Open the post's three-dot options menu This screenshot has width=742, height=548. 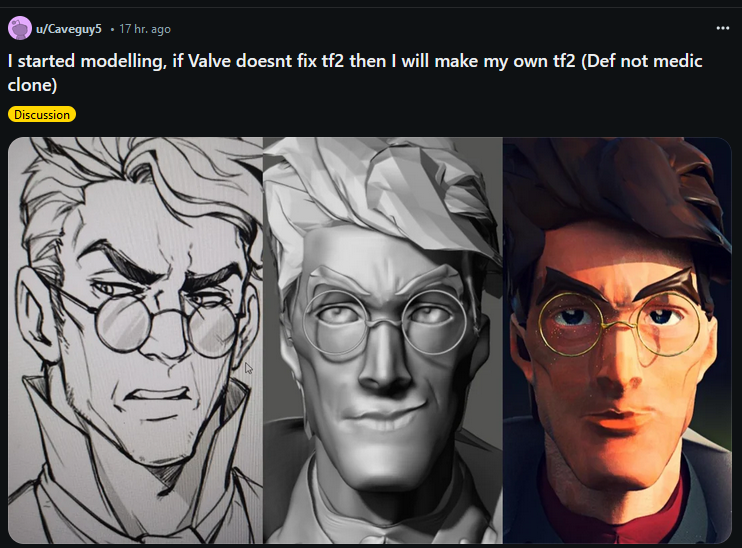click(x=722, y=28)
